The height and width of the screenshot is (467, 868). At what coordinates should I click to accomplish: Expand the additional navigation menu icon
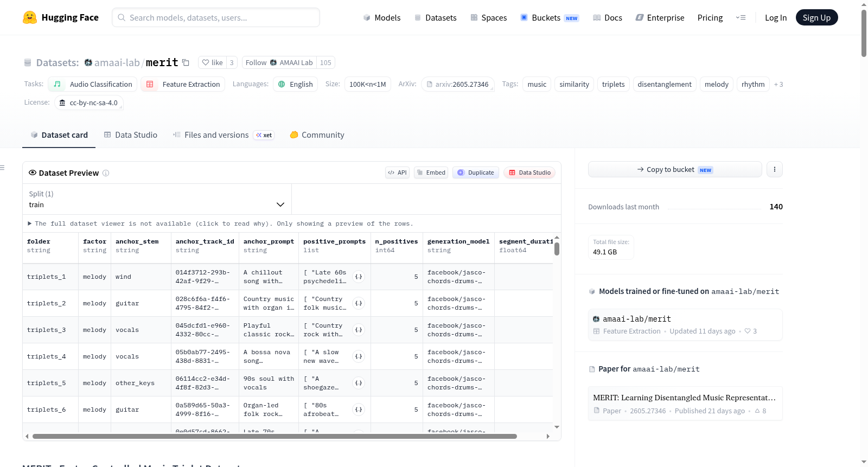(741, 17)
